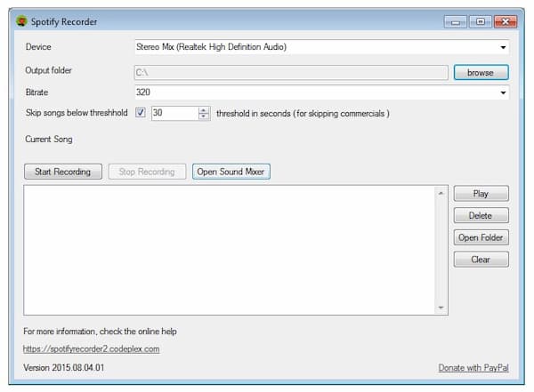Click the song list scrollbar up arrow

point(441,193)
